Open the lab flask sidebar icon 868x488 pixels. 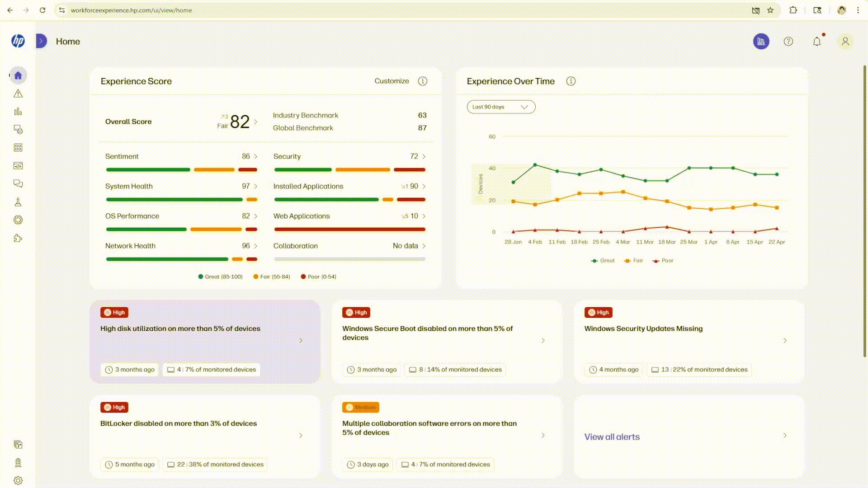point(18,202)
